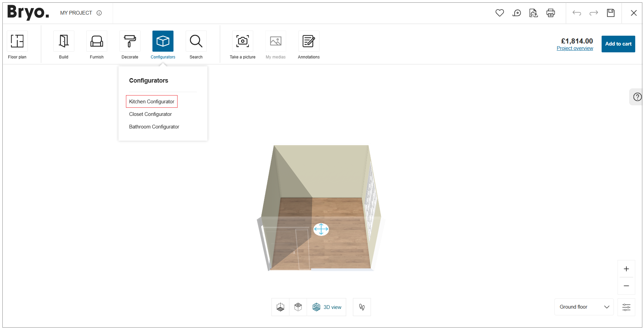Open the help question mark panel
644x330 pixels.
click(637, 97)
